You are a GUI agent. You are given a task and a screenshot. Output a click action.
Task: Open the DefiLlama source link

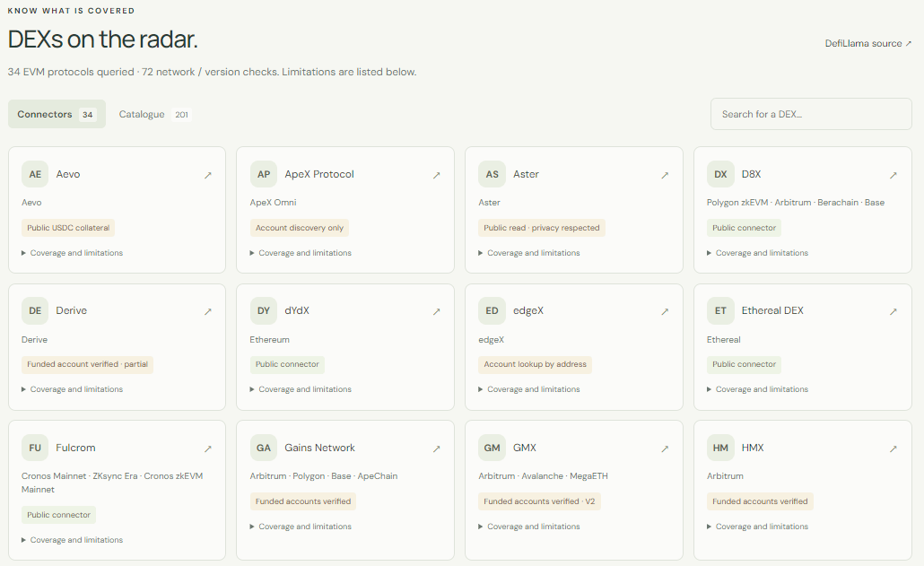pos(868,44)
